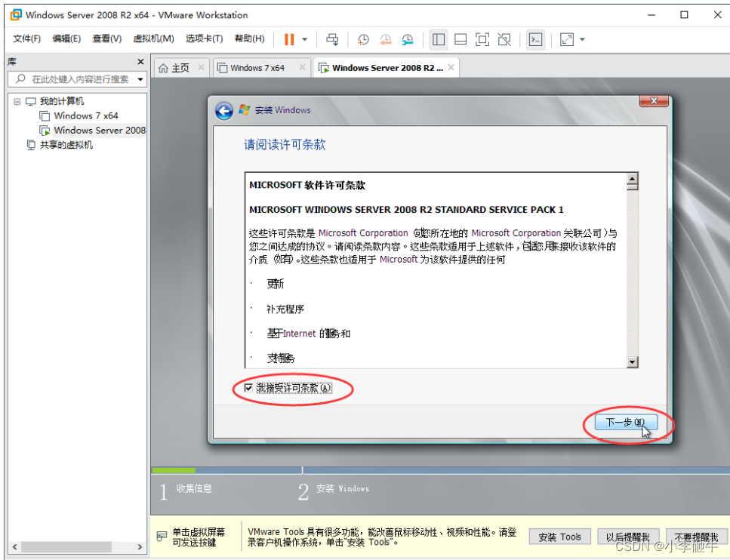The height and width of the screenshot is (560, 730).
Task: Open the stretch display dropdown arrow
Action: coord(582,39)
